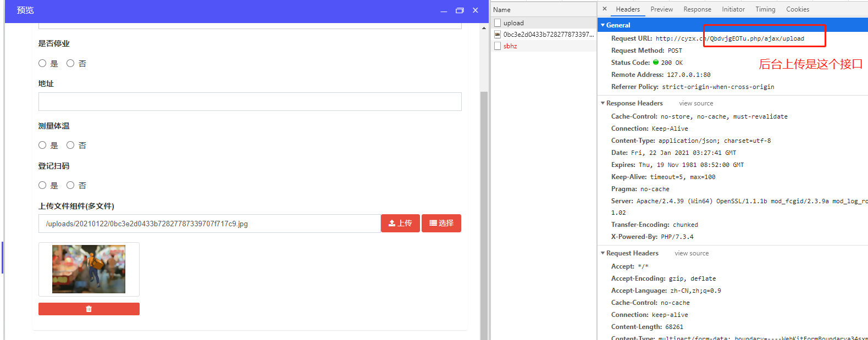868x340 pixels.
Task: Select 否 for 测量体温
Action: pyautogui.click(x=70, y=145)
